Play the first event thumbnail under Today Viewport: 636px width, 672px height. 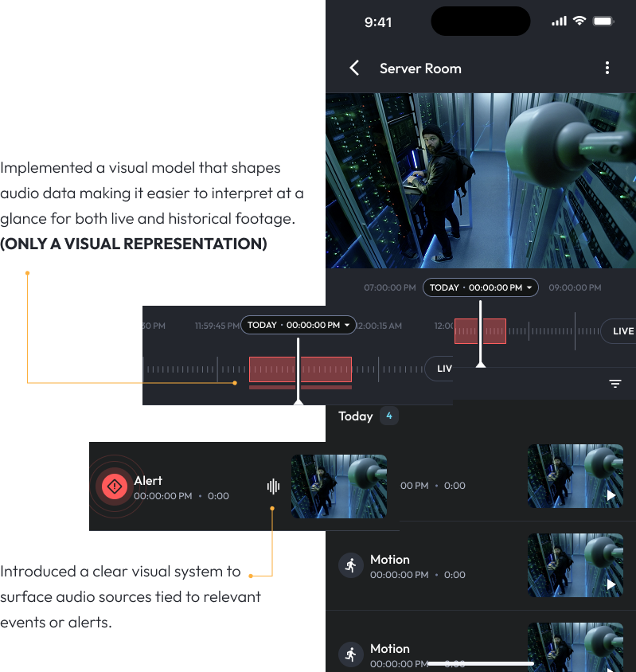[x=576, y=476]
